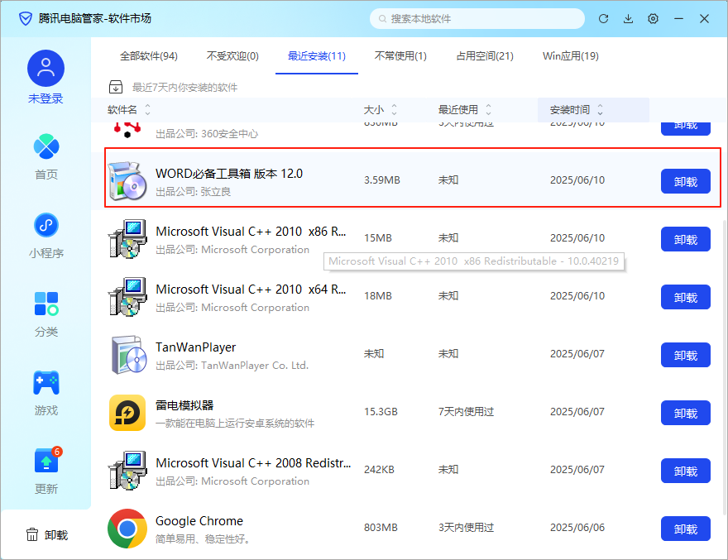Click the 2025/06/06 install date
The height and width of the screenshot is (560, 728).
tap(577, 528)
